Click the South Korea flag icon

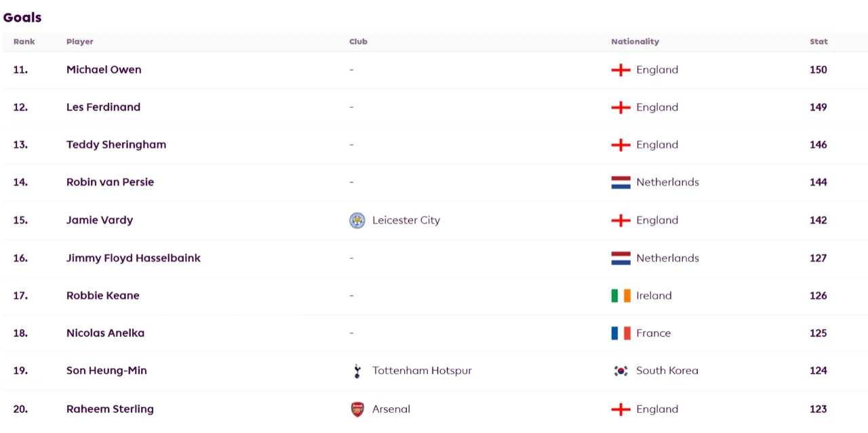pos(620,371)
